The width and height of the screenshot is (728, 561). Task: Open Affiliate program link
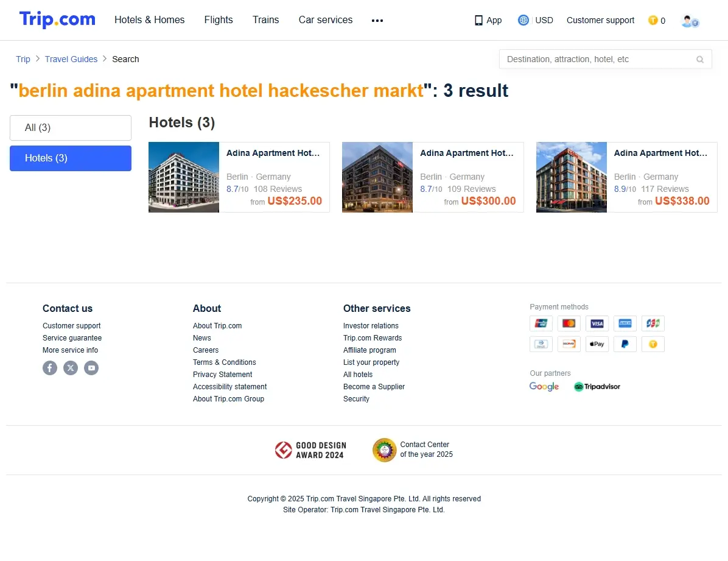(369, 350)
